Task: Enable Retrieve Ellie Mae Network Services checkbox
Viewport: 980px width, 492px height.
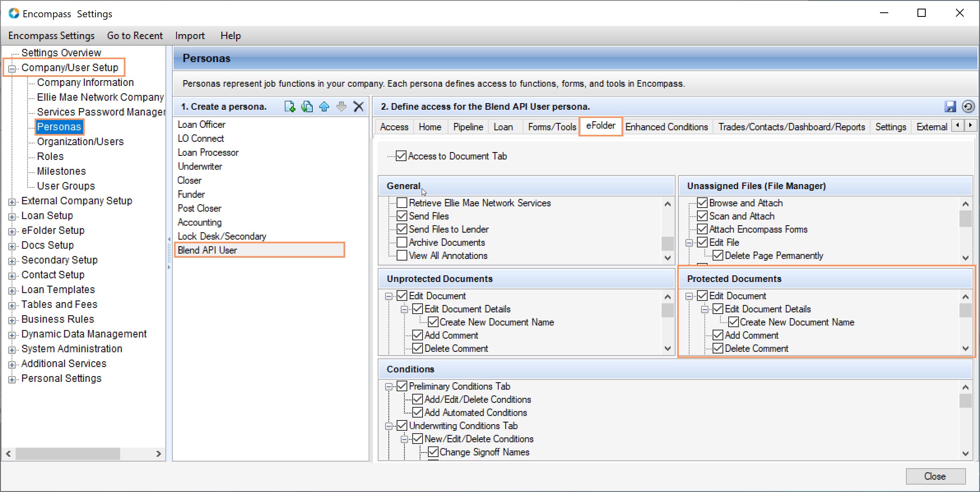Action: coord(402,203)
